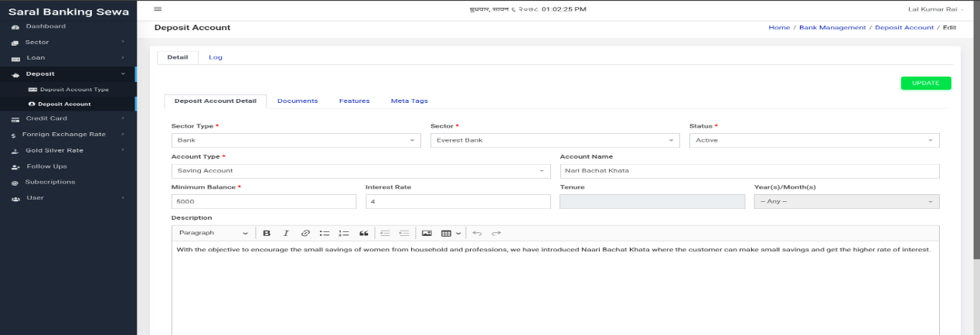
Task: Toggle bold formatting in description editor
Action: click(x=267, y=233)
